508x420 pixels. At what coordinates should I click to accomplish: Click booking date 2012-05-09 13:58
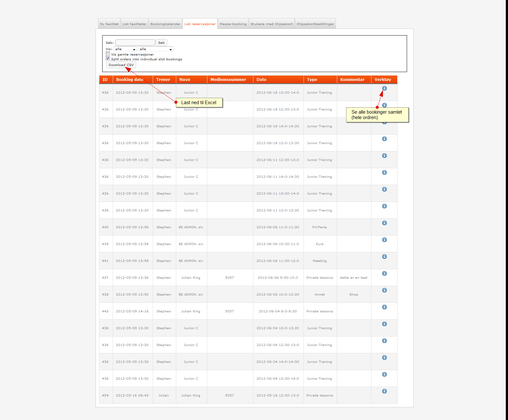click(132, 261)
